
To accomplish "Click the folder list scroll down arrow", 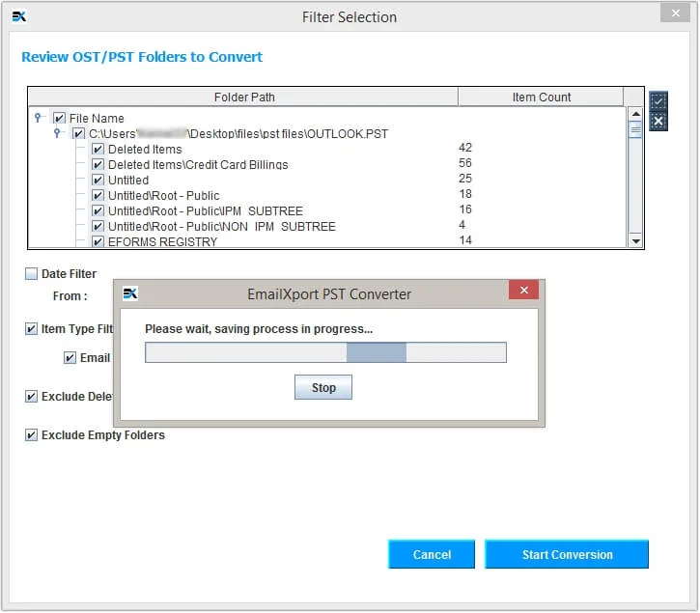I will point(635,241).
